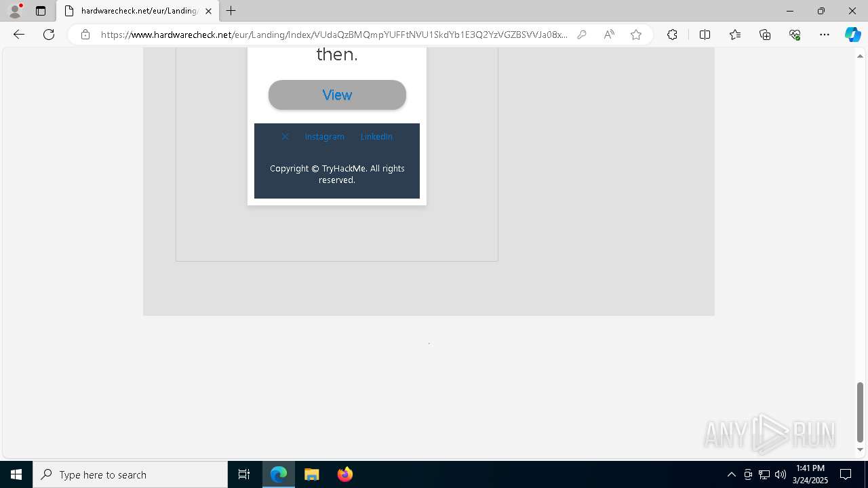Open Task View
The height and width of the screenshot is (488, 868).
point(244,474)
